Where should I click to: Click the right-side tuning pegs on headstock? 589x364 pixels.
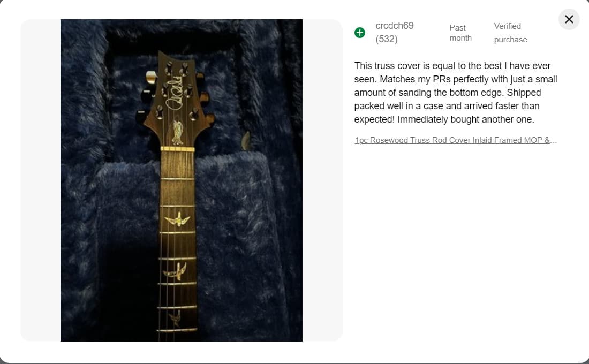click(x=198, y=96)
